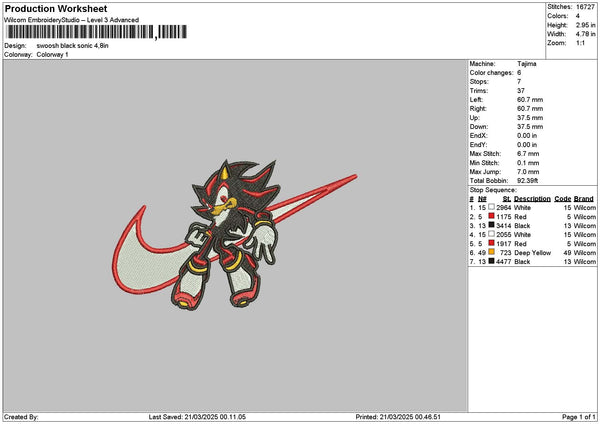The image size is (600, 424).
Task: Pick the black swatch in stop row 4477
Action: [x=491, y=261]
